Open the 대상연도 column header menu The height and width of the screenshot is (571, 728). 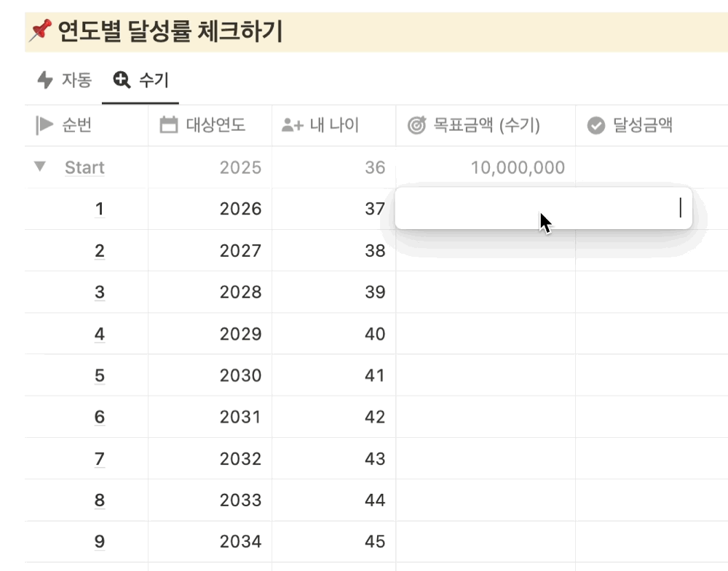(210, 125)
